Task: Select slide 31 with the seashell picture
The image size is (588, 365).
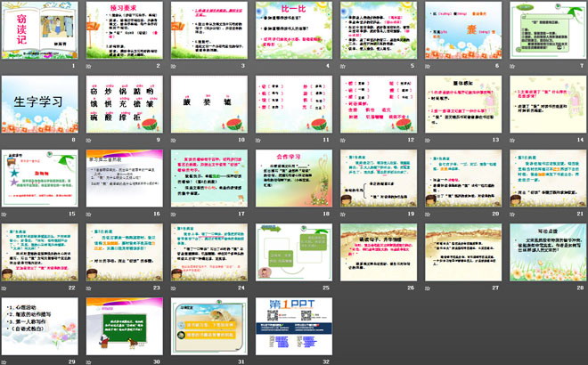Action: click(x=208, y=329)
